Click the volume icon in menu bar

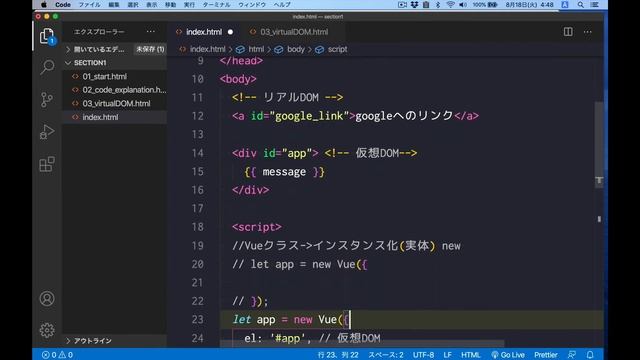(x=462, y=5)
